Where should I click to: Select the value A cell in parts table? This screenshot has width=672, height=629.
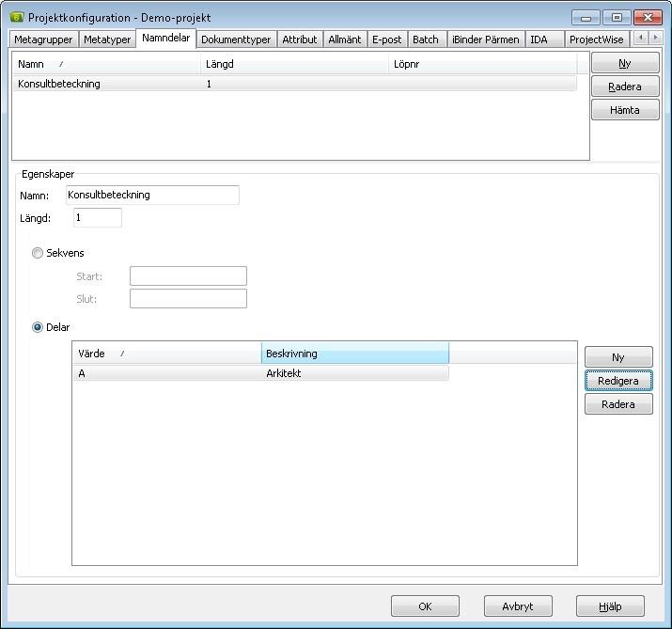(82, 373)
